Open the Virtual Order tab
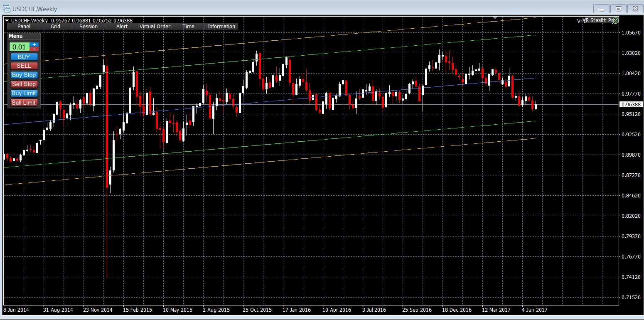 [155, 26]
